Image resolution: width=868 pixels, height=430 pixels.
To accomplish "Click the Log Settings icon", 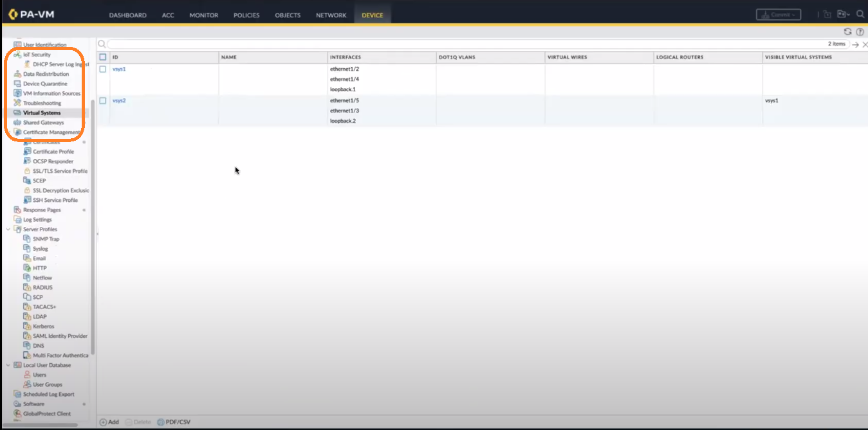I will [x=17, y=219].
